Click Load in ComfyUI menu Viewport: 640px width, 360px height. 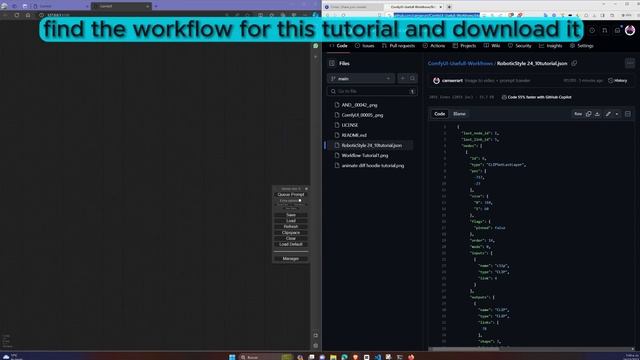(291, 220)
